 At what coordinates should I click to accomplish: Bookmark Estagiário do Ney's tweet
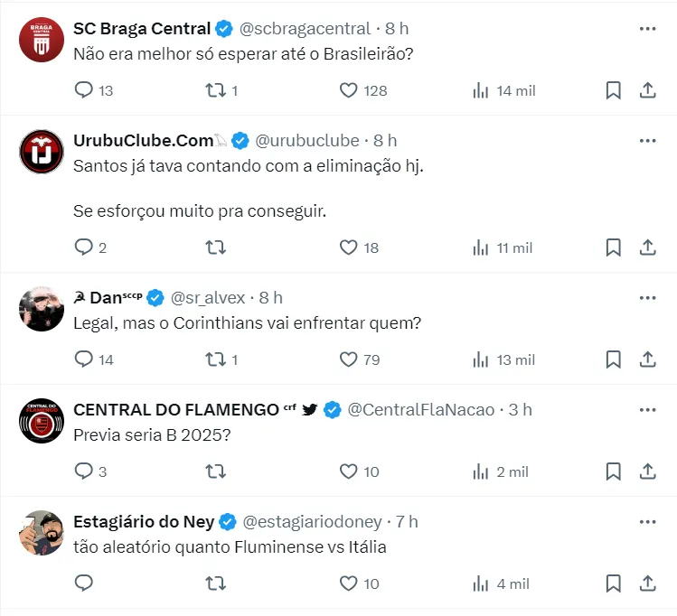pos(613,583)
